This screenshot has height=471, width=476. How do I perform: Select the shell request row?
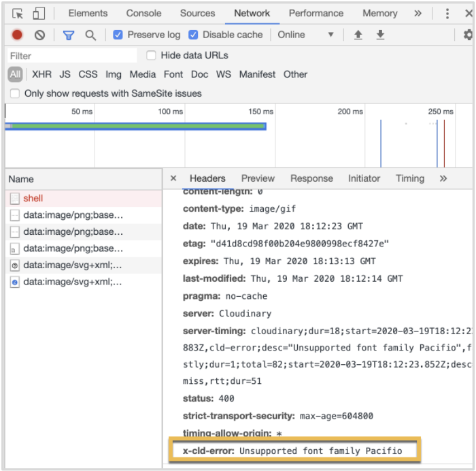coord(84,199)
